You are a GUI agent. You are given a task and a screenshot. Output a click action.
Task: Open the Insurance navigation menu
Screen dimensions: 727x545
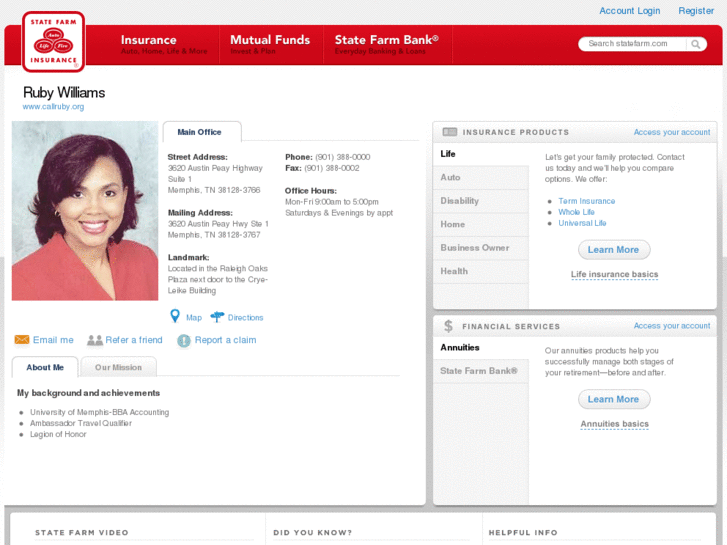coord(164,45)
